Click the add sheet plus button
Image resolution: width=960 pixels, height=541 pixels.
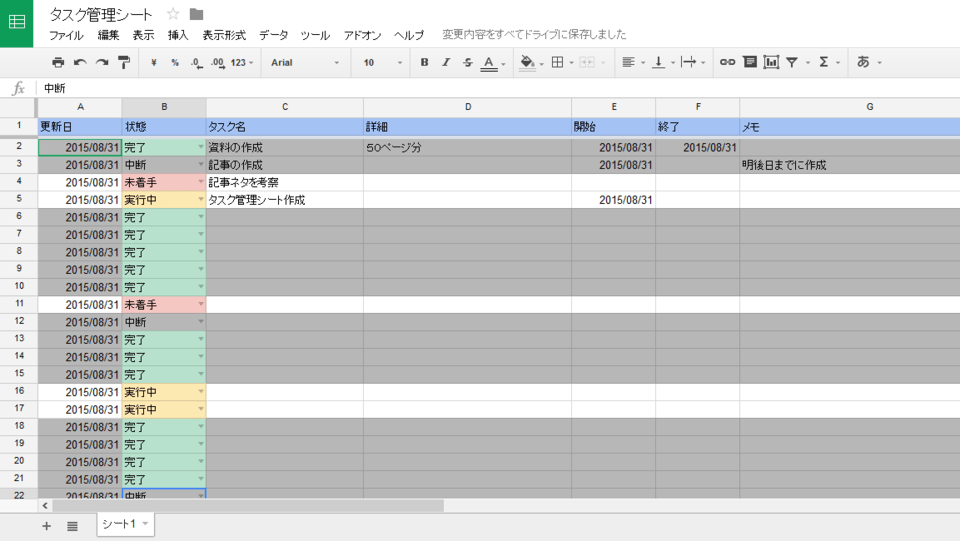click(46, 526)
